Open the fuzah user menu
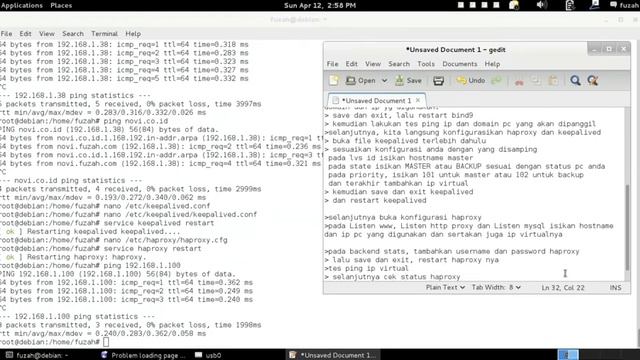The width and height of the screenshot is (640, 360). click(625, 5)
